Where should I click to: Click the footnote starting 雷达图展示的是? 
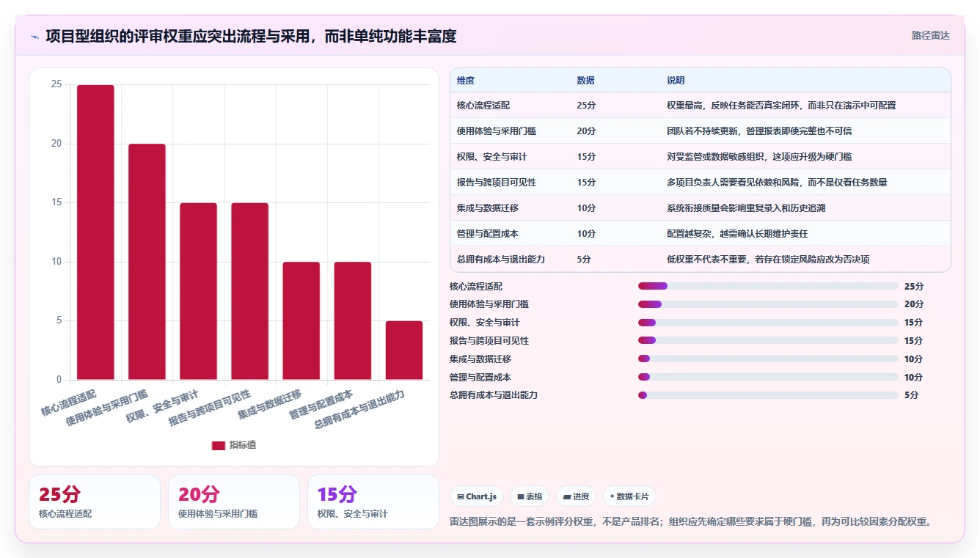(x=691, y=521)
